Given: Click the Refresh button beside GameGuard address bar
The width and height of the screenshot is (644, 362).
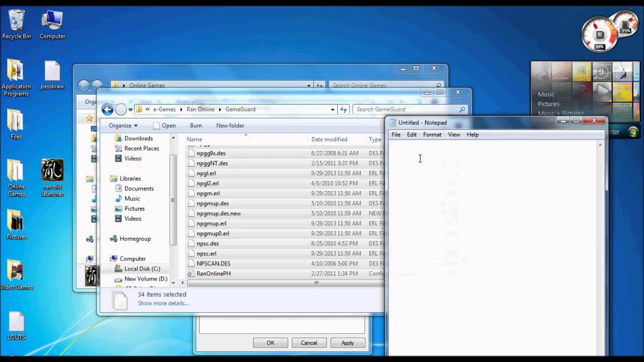Looking at the screenshot, I should coord(344,109).
